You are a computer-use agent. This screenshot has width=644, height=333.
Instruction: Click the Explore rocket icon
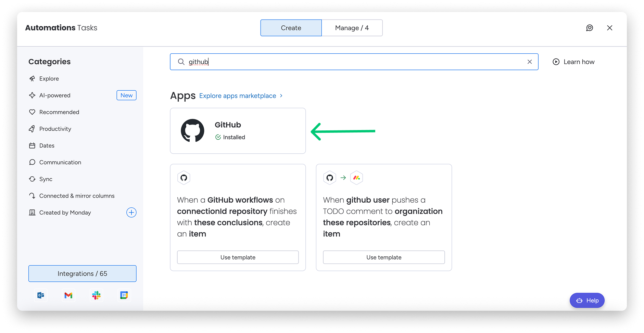(32, 78)
